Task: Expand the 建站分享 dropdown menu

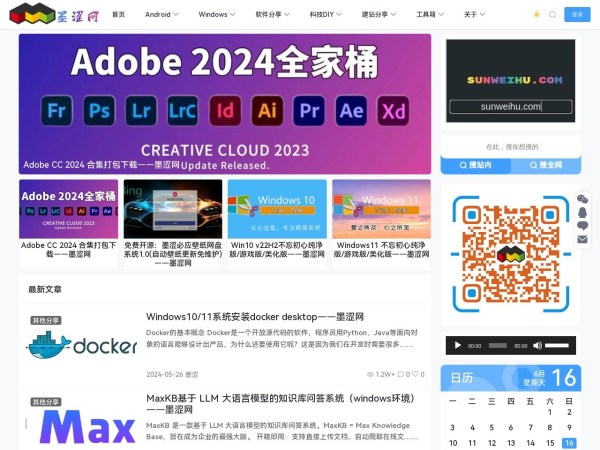Action: click(x=378, y=15)
